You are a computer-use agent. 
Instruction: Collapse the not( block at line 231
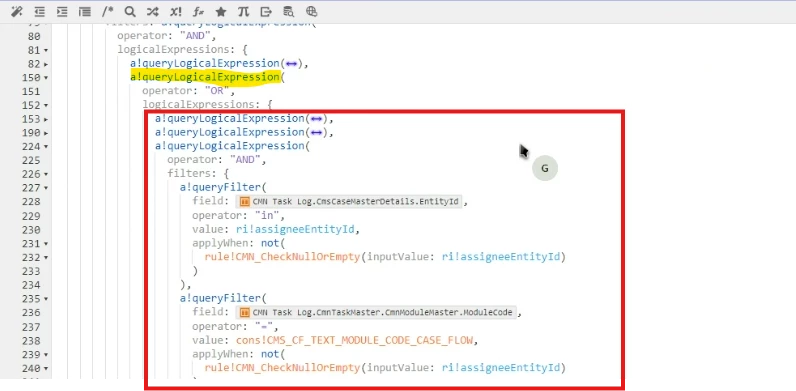coord(46,244)
